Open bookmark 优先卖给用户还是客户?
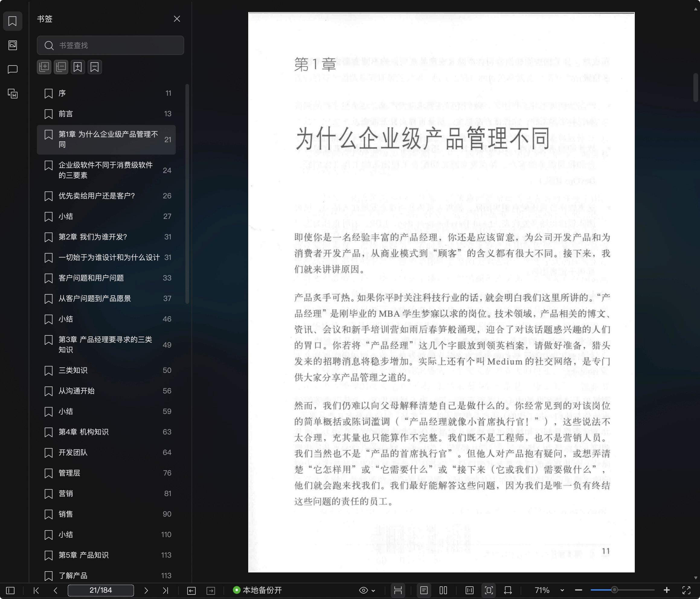This screenshot has height=599, width=700. point(106,196)
